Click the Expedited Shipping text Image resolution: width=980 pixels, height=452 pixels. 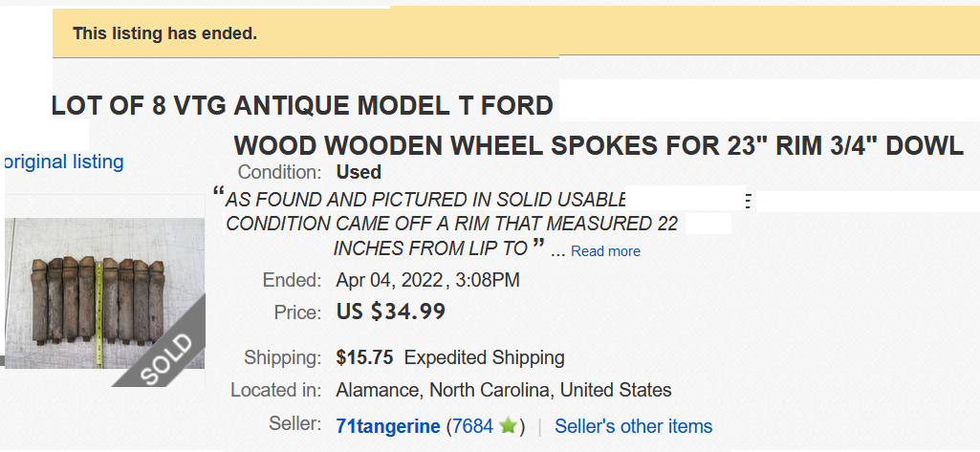(x=484, y=358)
